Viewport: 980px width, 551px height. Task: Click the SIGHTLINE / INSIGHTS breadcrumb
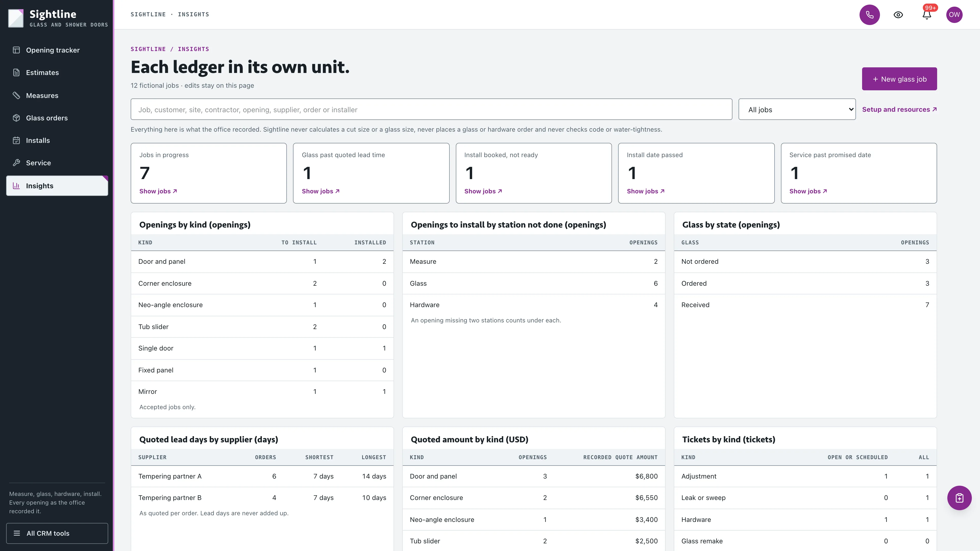pos(170,49)
